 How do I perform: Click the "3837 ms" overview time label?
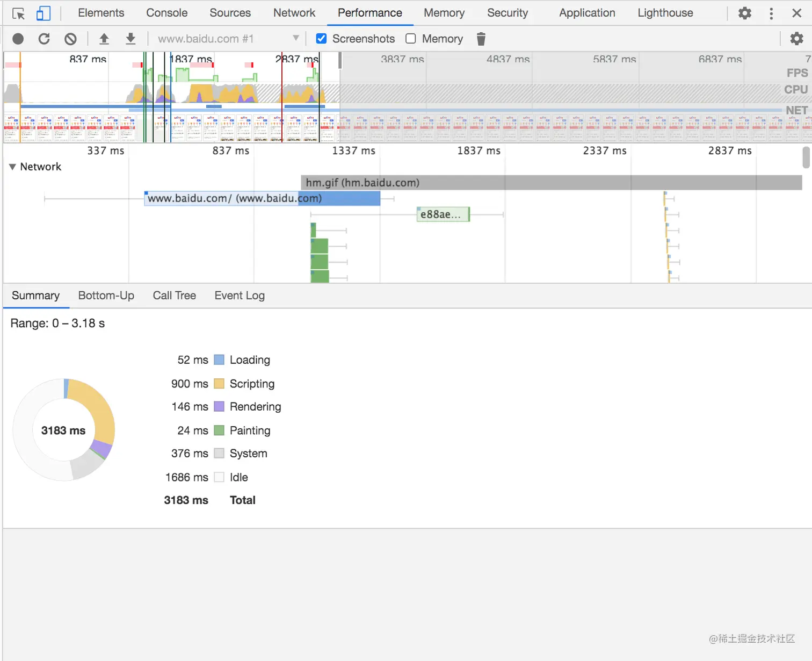(402, 59)
